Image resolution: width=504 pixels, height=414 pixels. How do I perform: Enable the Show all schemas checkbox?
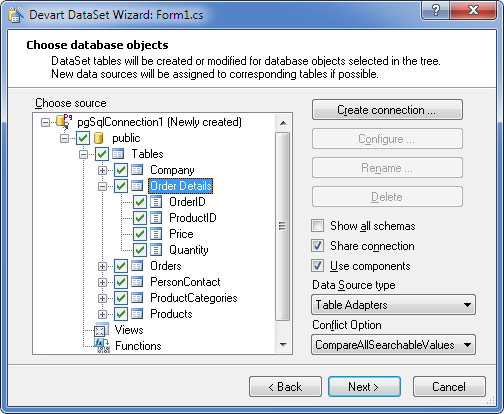(x=317, y=226)
